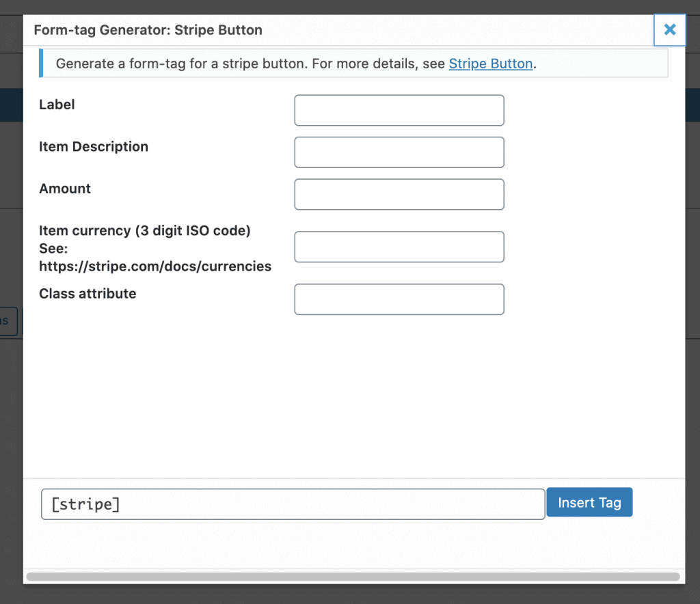Click the "Amount" caption text
The height and width of the screenshot is (604, 700).
[65, 189]
